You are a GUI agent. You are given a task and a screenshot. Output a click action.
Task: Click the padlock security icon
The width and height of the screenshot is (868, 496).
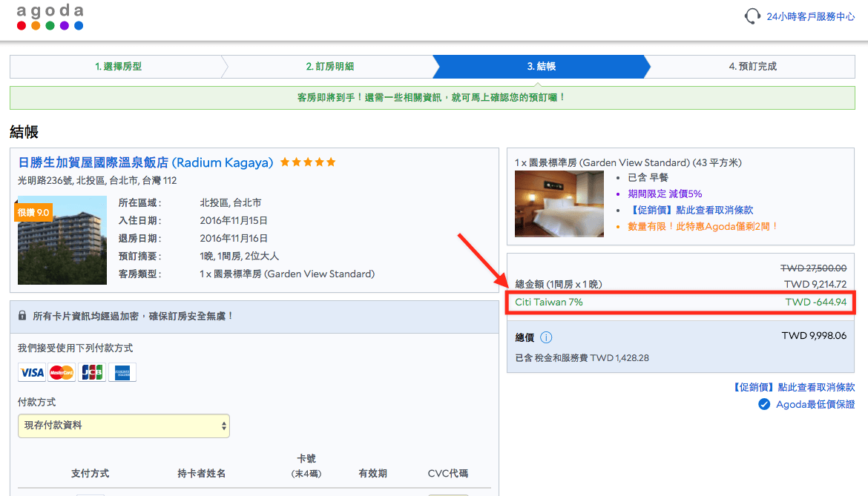(22, 315)
